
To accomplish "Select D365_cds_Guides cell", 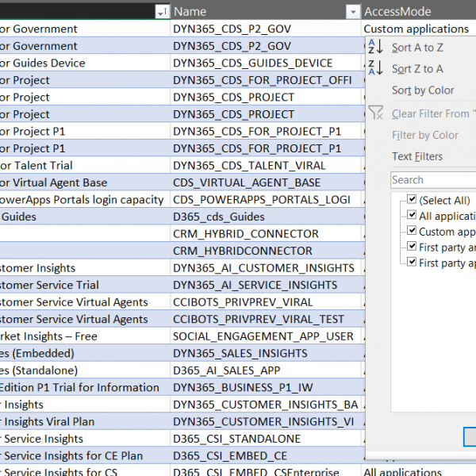I will click(x=266, y=217).
